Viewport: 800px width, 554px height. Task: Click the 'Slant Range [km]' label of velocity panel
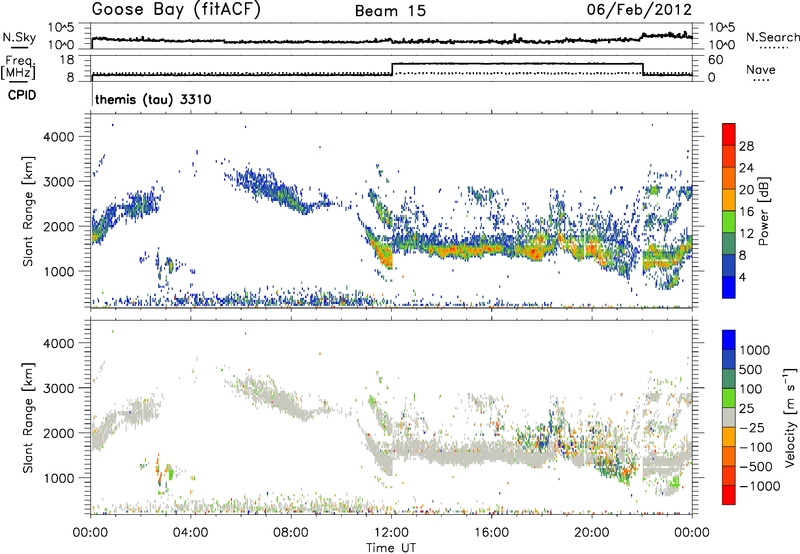tap(28, 417)
